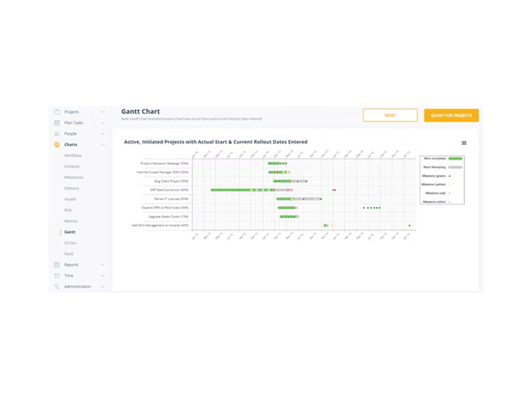The width and height of the screenshot is (532, 399).
Task: Open the Workflow chart page
Action: pyautogui.click(x=73, y=156)
